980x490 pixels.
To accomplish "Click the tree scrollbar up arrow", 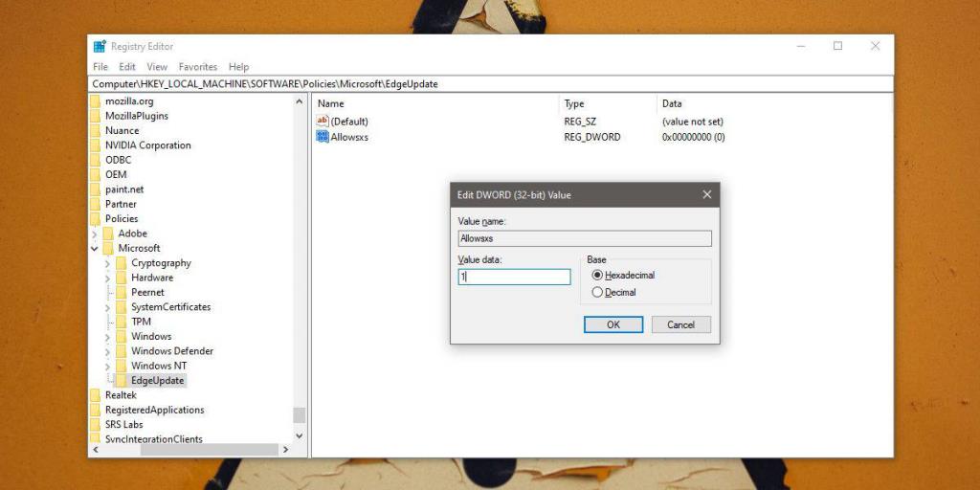I will point(300,101).
